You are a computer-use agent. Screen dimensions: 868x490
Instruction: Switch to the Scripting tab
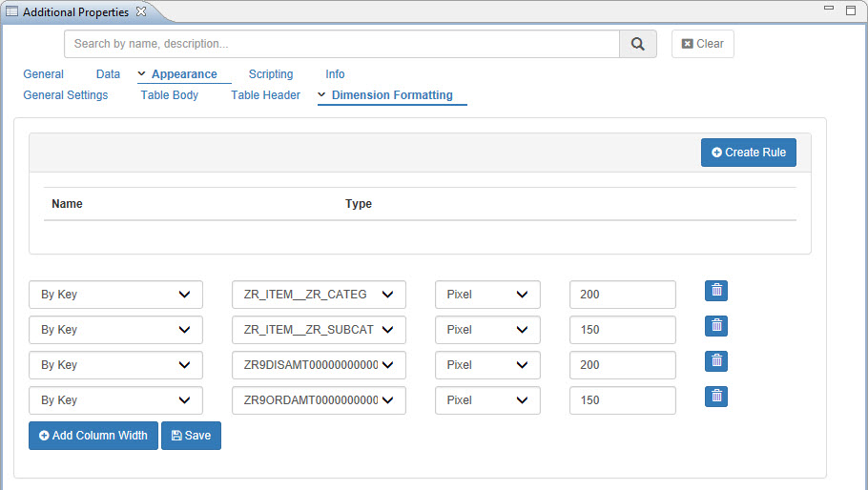(x=271, y=74)
